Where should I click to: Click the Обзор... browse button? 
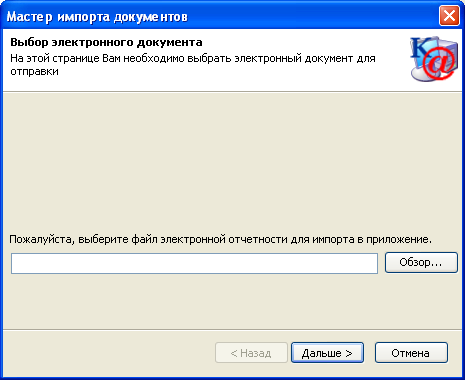(x=421, y=263)
